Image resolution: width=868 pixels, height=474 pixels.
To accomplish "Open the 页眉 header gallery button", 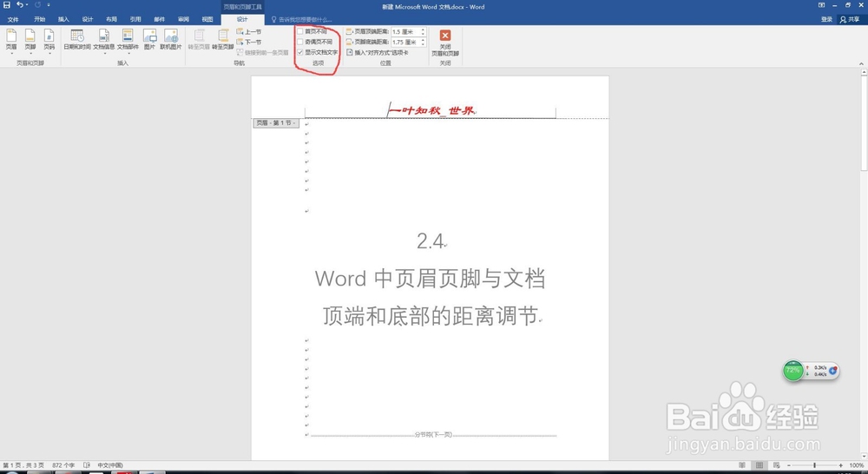I will pyautogui.click(x=11, y=40).
